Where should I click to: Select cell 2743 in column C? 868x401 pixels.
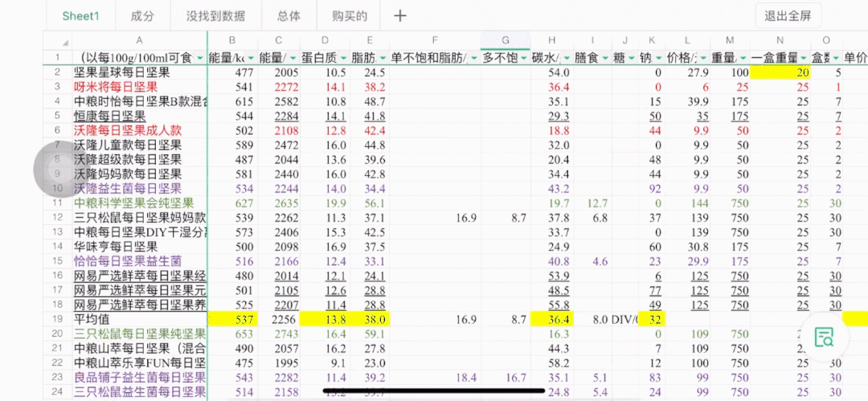278,333
